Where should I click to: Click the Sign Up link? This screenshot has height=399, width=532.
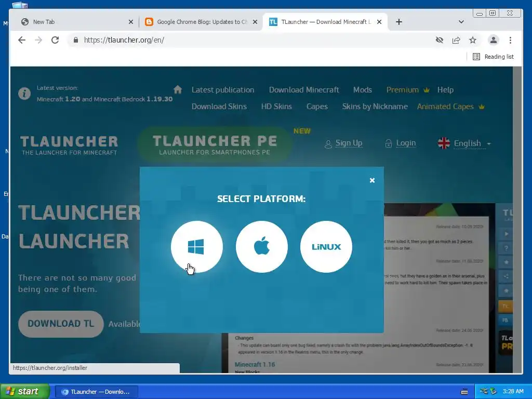click(349, 143)
